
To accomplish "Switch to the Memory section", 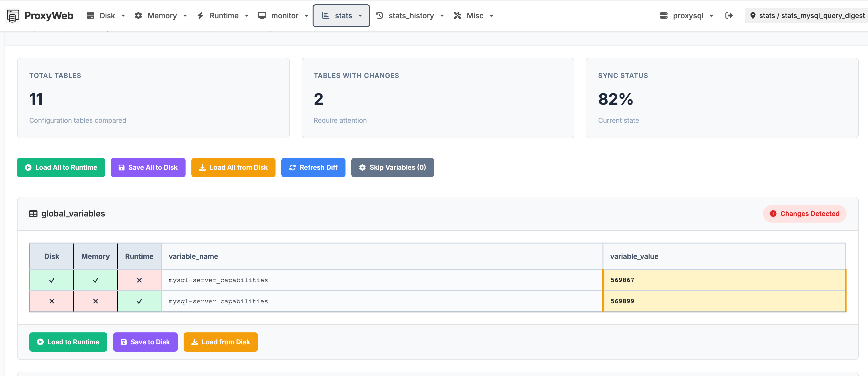I will (x=162, y=15).
